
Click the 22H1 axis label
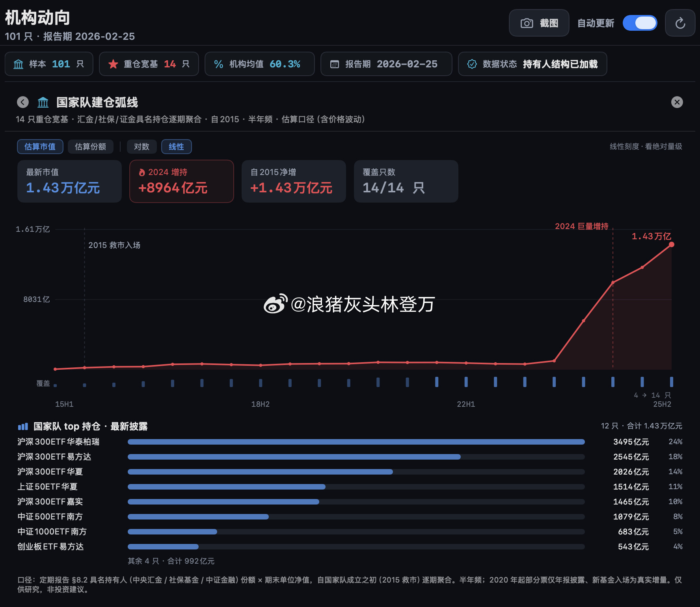point(466,404)
